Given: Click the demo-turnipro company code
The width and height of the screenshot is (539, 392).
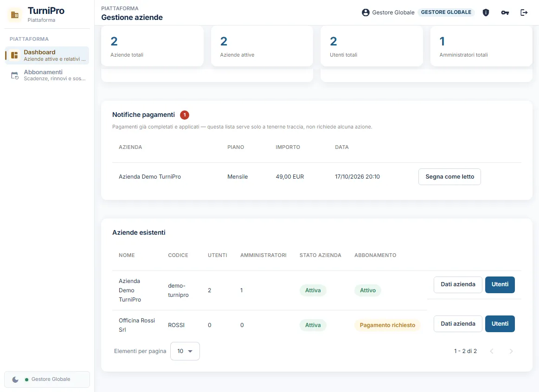Looking at the screenshot, I should (x=179, y=290).
